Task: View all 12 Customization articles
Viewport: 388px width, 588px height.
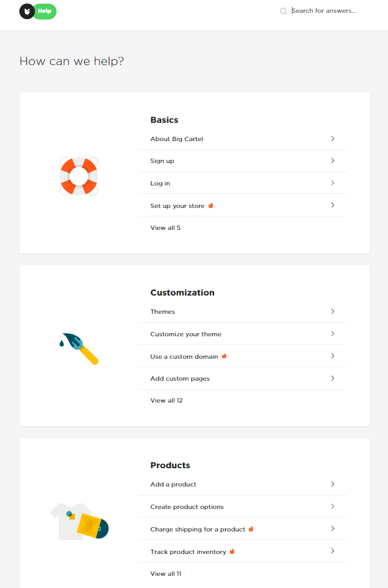Action: [x=167, y=401]
